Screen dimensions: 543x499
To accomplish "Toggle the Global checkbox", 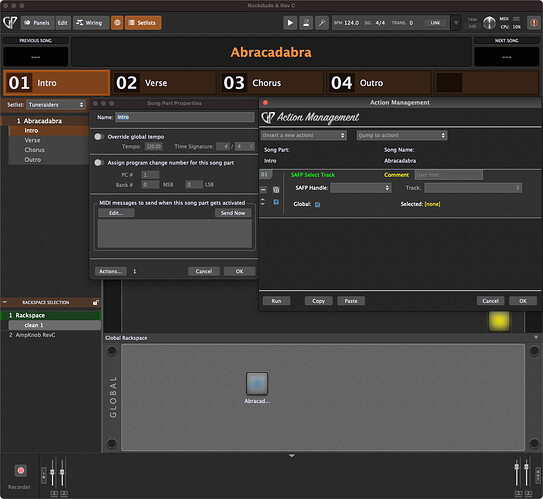I will [x=318, y=205].
